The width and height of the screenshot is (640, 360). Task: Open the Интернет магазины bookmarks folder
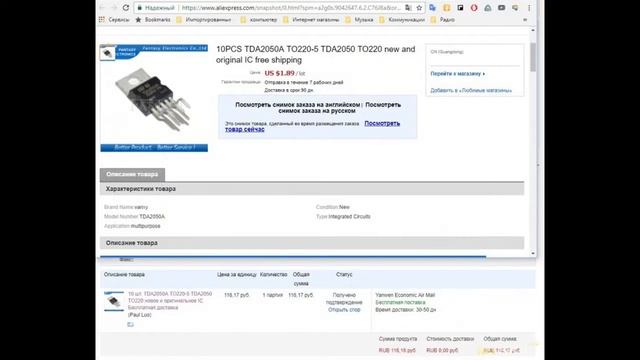(x=311, y=20)
